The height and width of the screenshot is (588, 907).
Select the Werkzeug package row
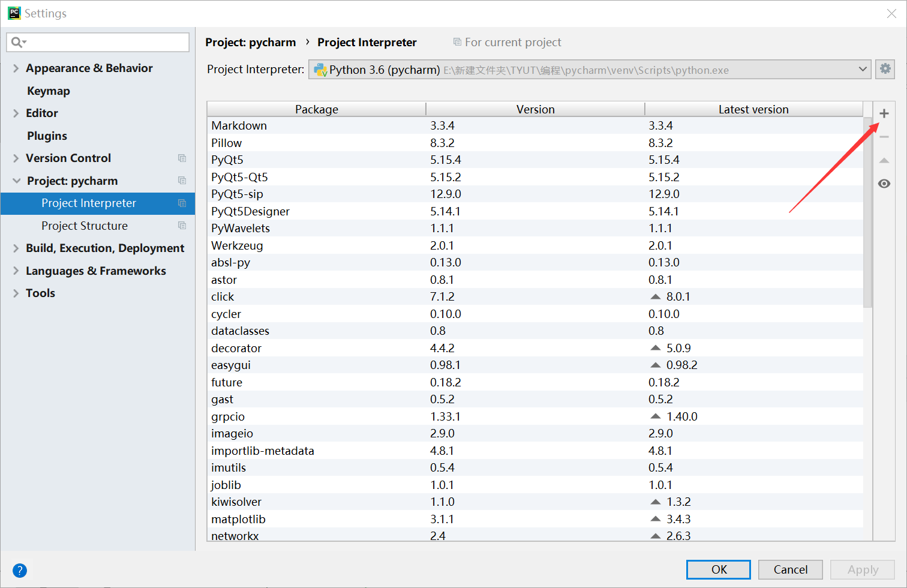coord(535,245)
